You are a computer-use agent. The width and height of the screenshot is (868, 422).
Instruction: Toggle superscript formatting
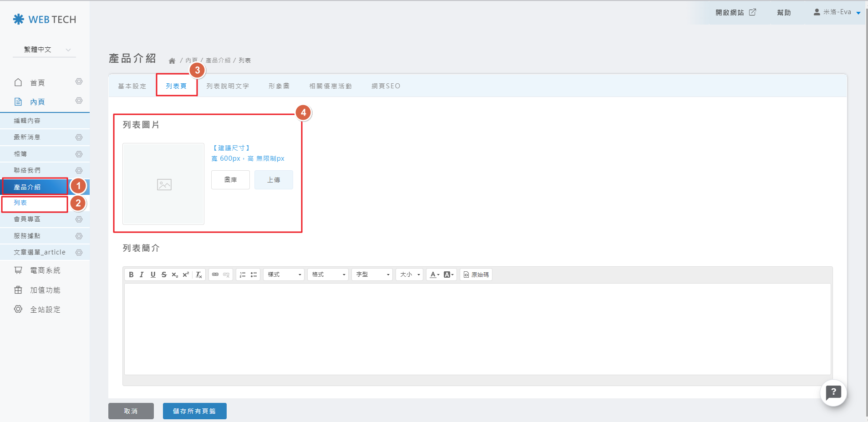(x=186, y=275)
